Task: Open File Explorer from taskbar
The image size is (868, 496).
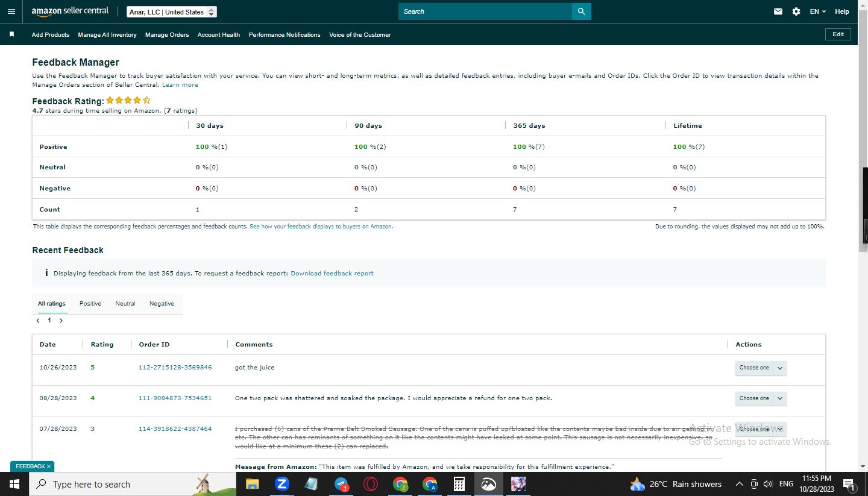Action: (x=252, y=484)
